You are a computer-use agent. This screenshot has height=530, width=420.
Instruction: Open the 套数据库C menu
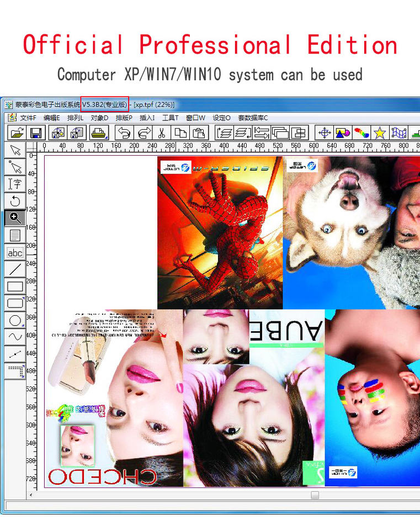pos(253,118)
